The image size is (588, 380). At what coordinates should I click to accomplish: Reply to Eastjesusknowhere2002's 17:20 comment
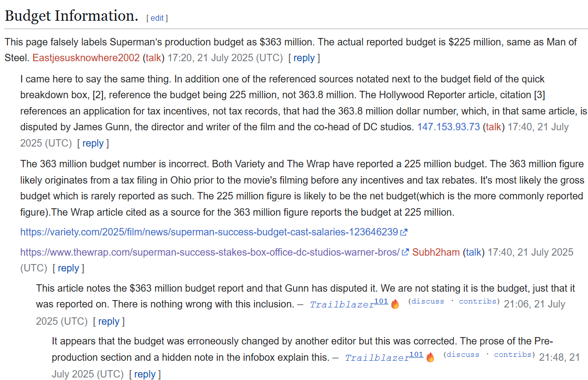coord(304,58)
